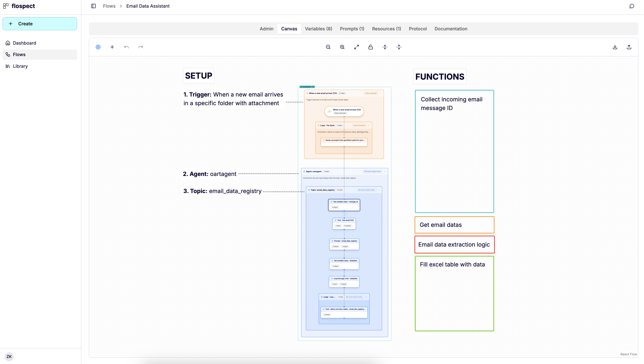The width and height of the screenshot is (644, 364).
Task: Export/upload the flow with the share icon
Action: (629, 47)
